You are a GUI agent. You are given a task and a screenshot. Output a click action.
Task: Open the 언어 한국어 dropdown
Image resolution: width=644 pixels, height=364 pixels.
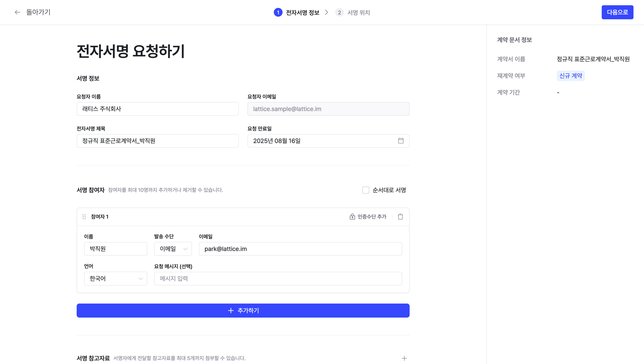[x=115, y=279]
